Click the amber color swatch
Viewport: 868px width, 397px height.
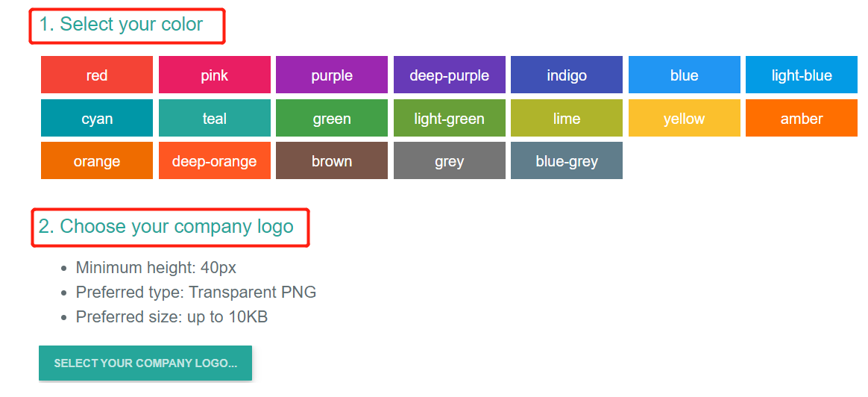coord(802,118)
